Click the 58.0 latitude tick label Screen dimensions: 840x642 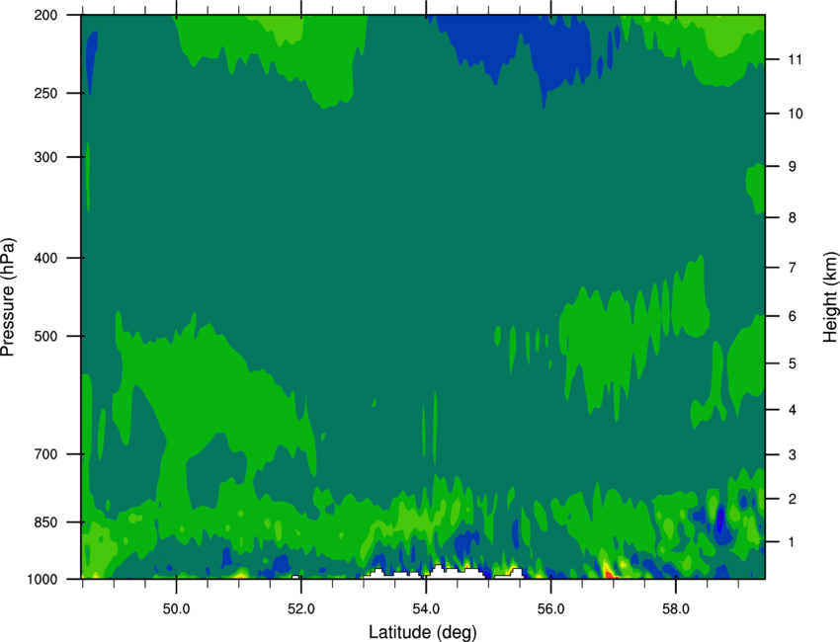point(676,609)
